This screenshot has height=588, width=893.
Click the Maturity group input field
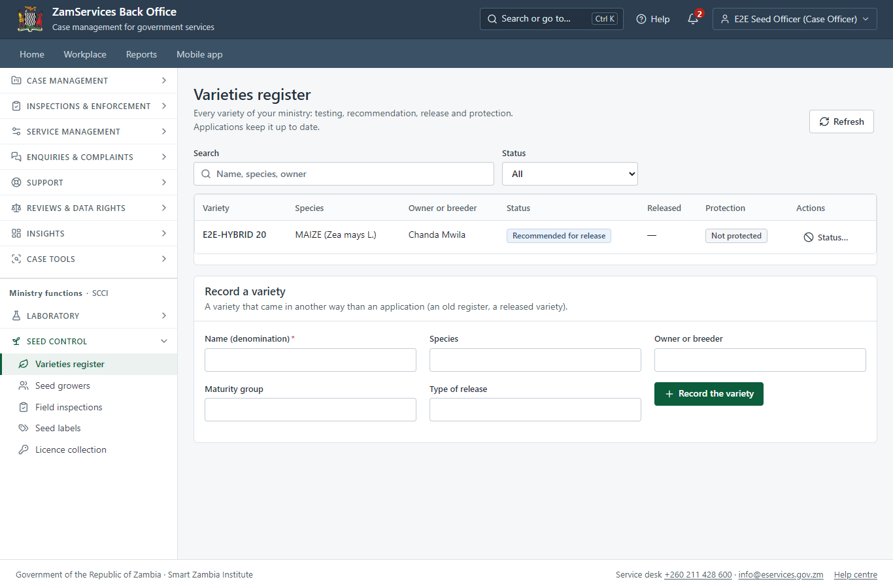(311, 410)
